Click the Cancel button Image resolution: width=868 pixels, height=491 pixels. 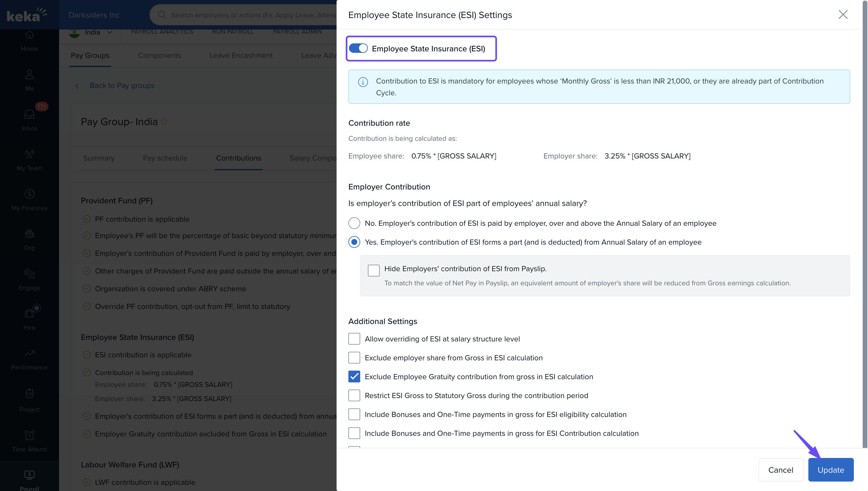[x=780, y=470]
